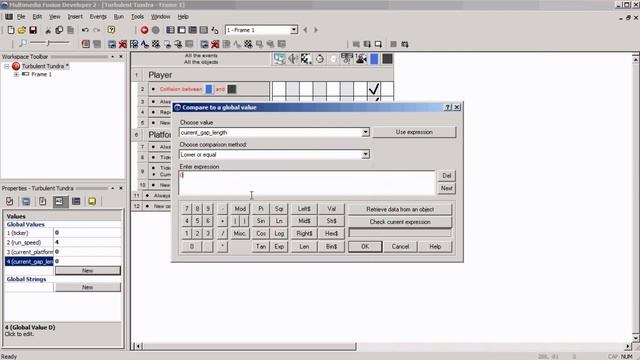Open the Event Editor toolbar icon

192,30
